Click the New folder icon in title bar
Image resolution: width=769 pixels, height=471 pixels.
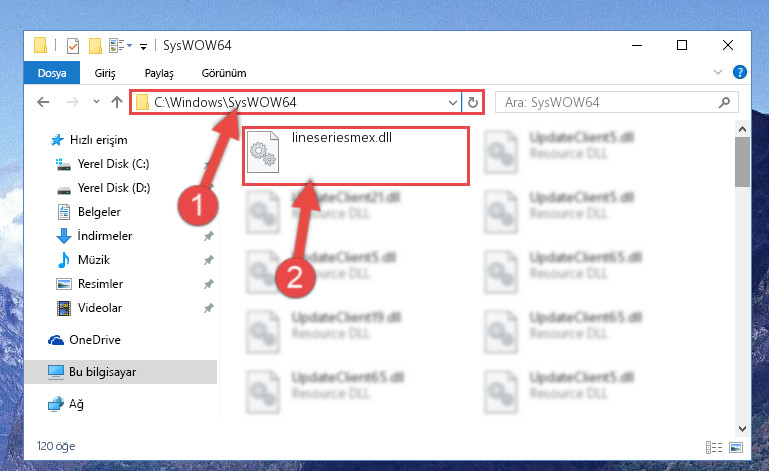(x=95, y=46)
